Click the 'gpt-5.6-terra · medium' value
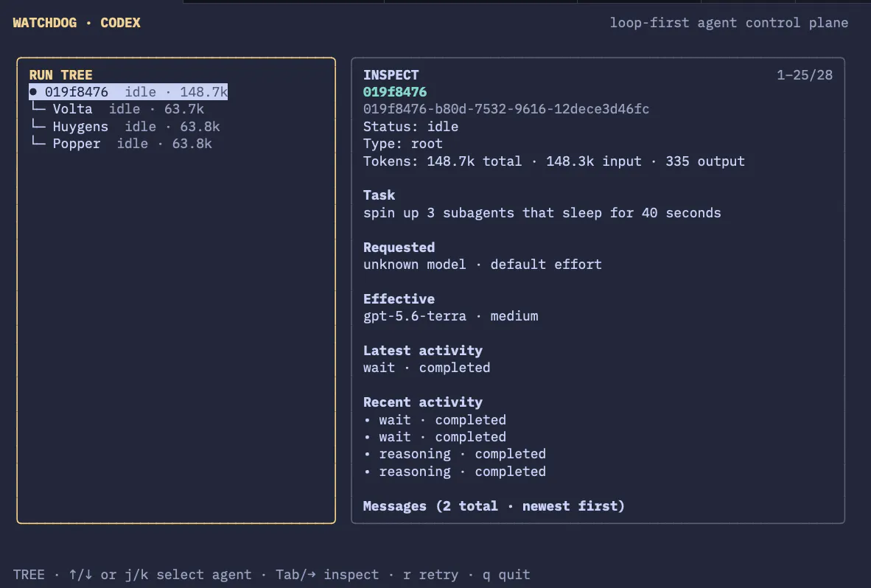The width and height of the screenshot is (871, 588). pos(450,316)
